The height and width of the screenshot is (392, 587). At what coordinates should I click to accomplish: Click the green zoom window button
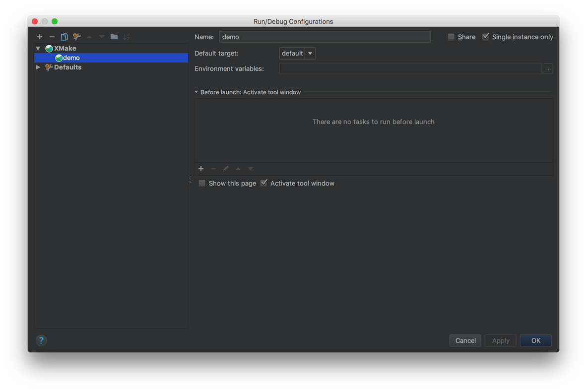point(55,21)
